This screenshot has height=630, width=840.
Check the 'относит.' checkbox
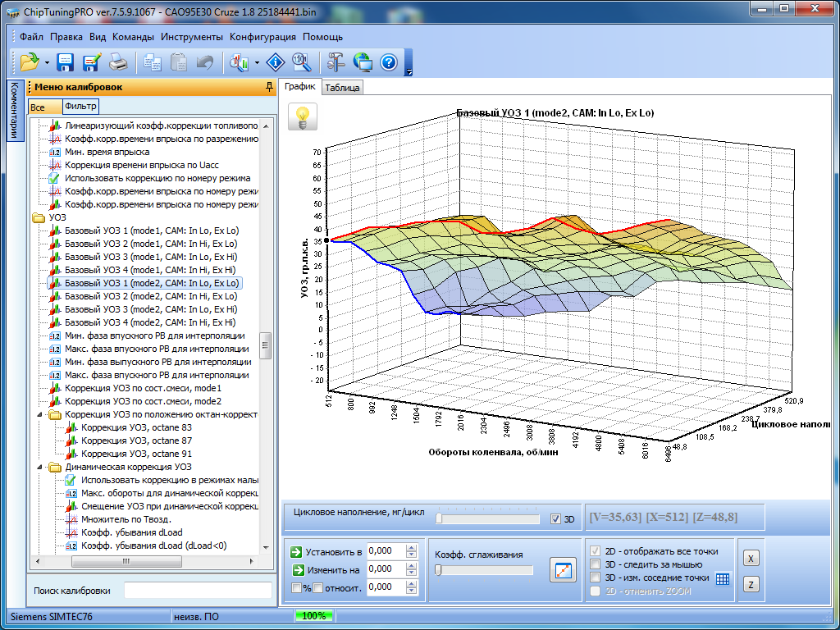tap(317, 587)
